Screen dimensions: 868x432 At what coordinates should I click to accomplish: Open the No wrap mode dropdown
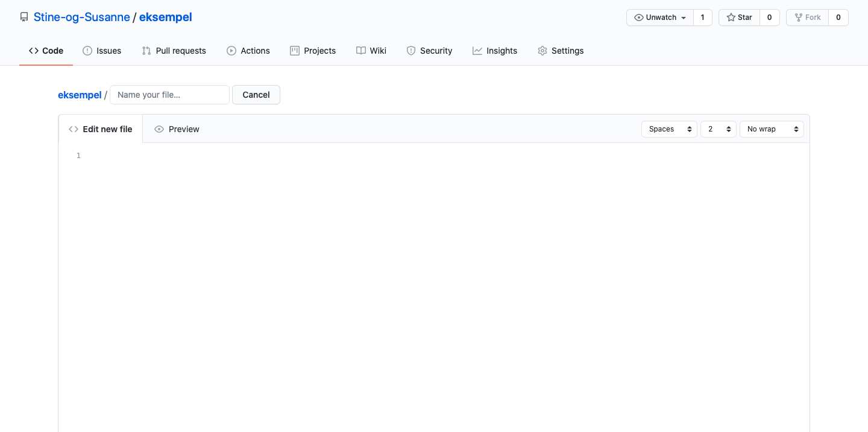point(772,129)
